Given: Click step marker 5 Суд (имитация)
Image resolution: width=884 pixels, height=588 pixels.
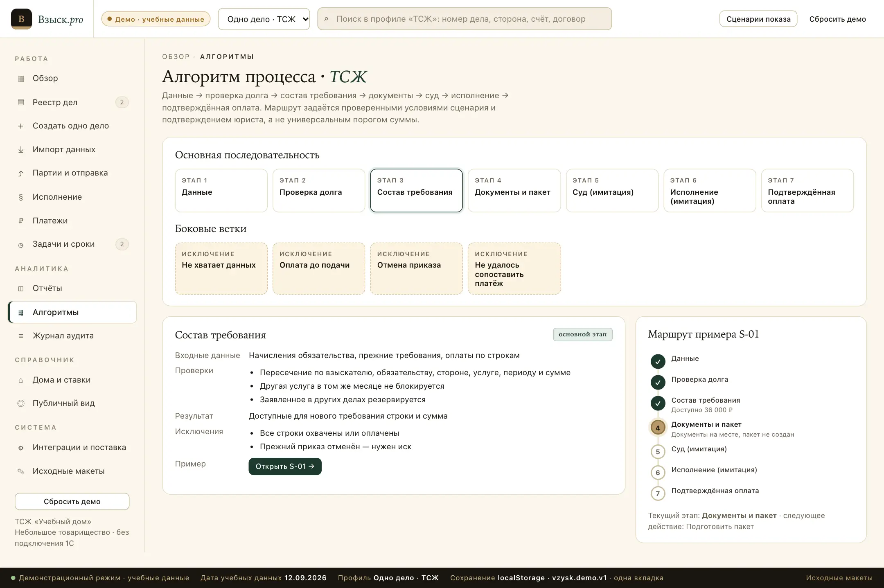Looking at the screenshot, I should 658,452.
